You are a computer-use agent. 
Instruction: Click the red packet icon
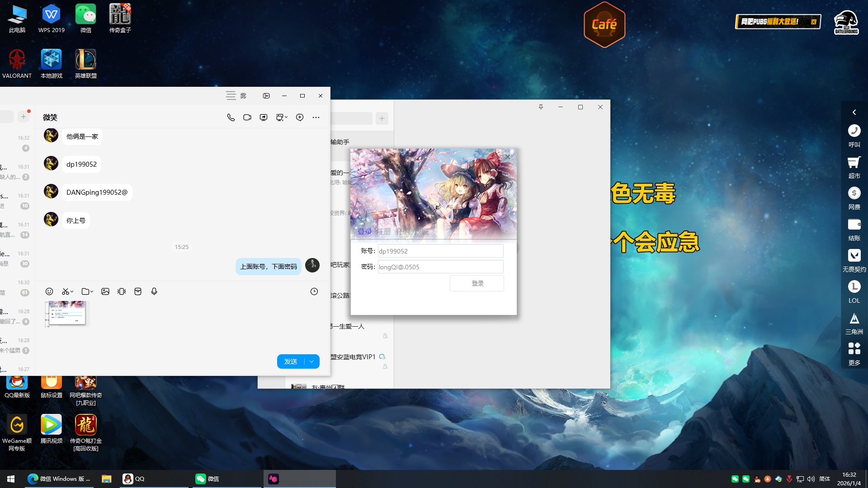tap(138, 291)
